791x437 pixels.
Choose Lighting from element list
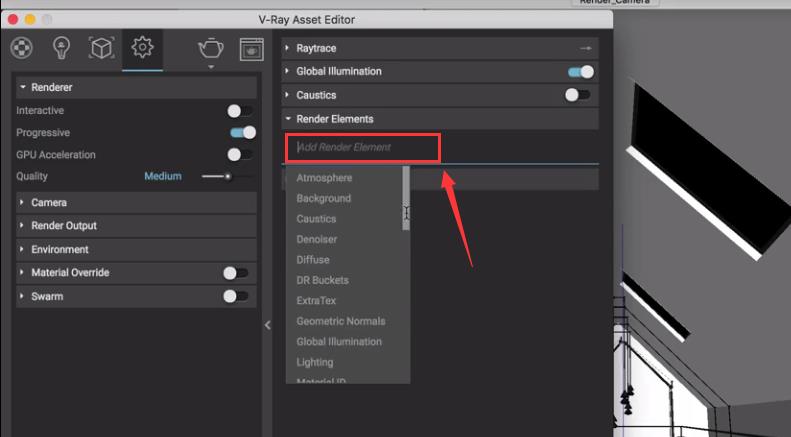[x=315, y=362]
